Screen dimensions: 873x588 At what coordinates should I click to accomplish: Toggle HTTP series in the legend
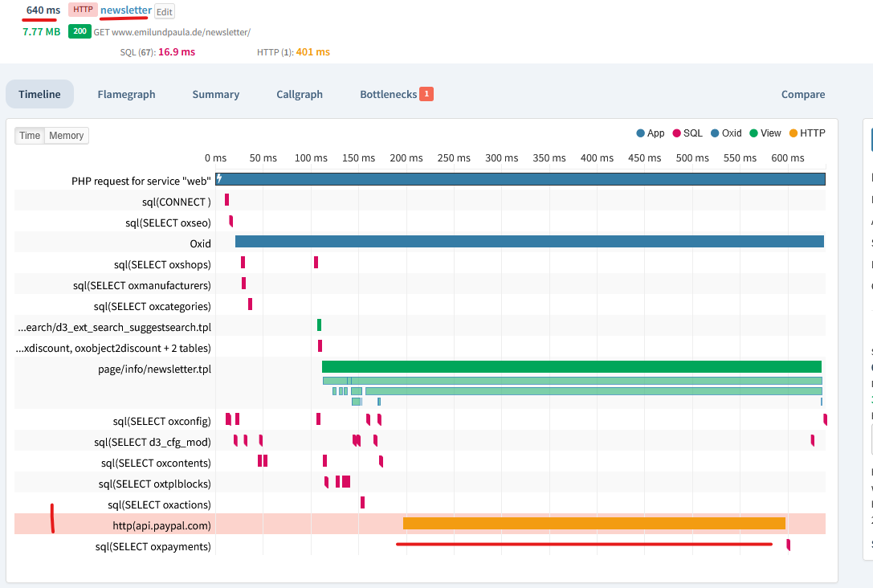794,133
